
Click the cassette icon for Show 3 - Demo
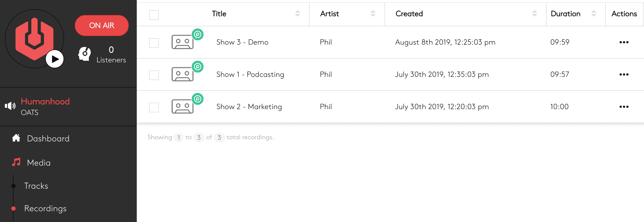point(183,42)
